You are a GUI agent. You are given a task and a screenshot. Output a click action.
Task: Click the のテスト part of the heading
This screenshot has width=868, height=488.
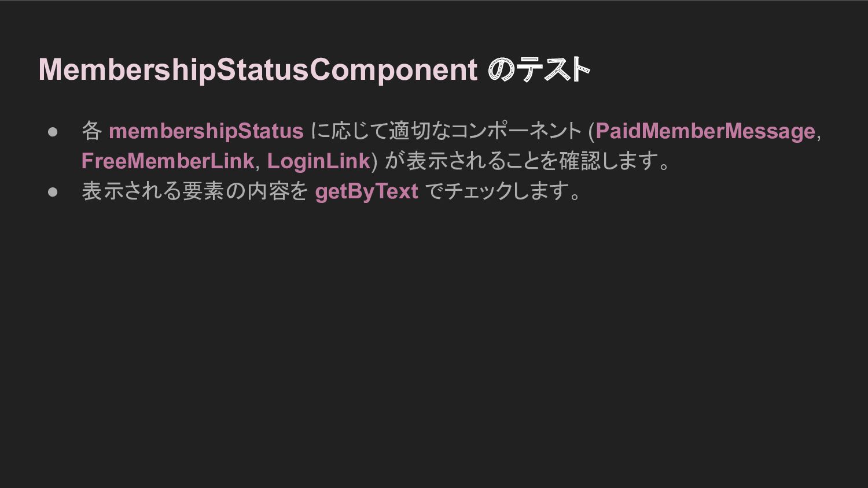(539, 70)
